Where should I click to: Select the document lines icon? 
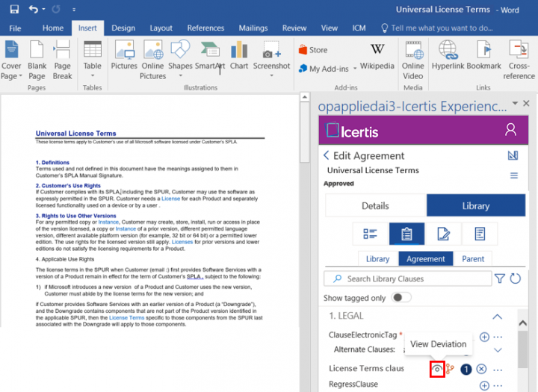point(479,234)
